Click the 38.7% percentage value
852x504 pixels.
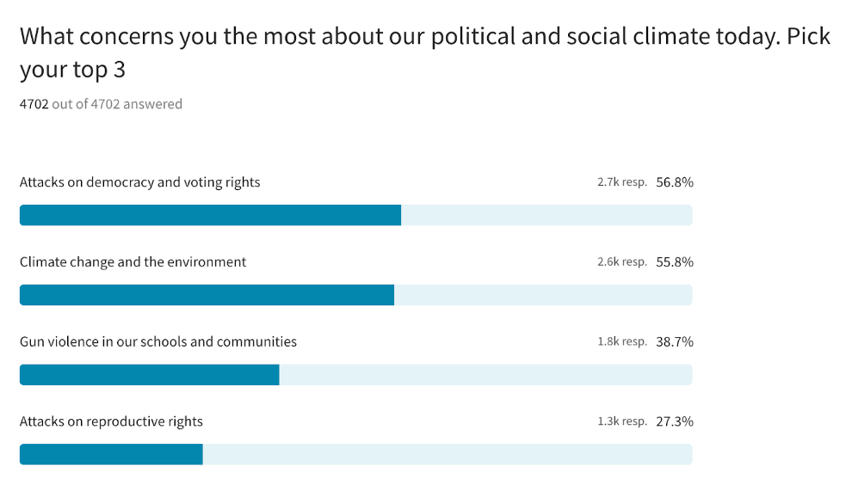[674, 341]
